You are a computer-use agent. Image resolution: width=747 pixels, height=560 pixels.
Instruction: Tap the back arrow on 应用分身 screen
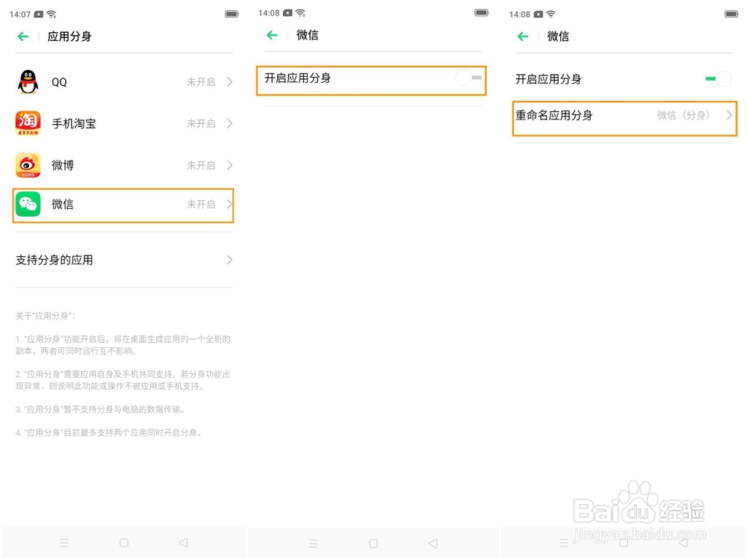tap(22, 35)
